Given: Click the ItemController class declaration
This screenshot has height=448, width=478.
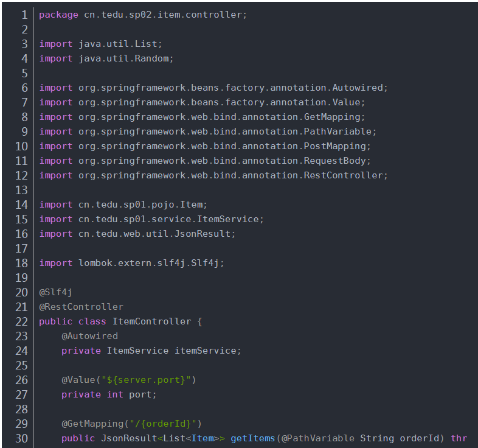Looking at the screenshot, I should (120, 321).
